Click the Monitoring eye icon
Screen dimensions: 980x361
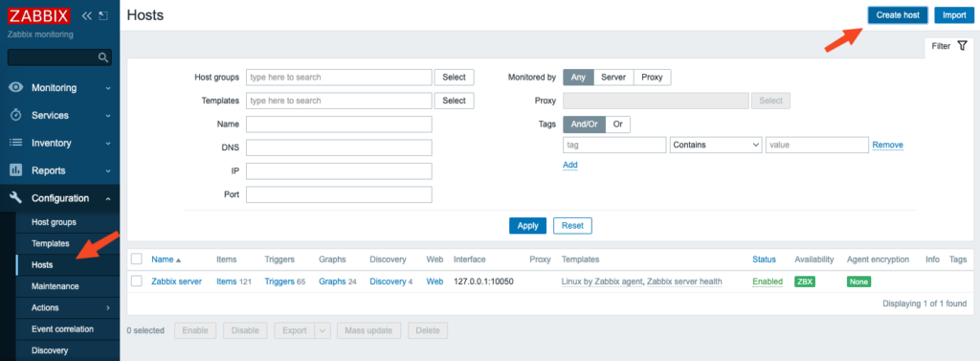pos(16,87)
